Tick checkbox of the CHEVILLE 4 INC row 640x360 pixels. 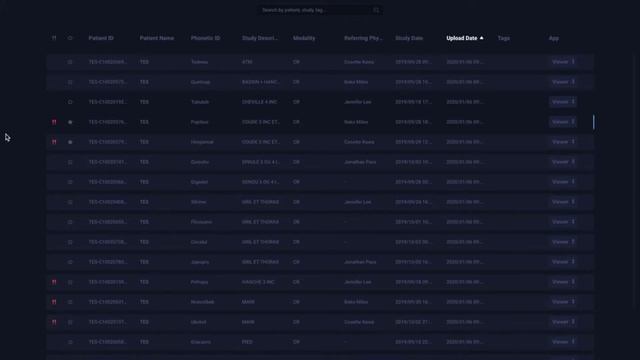70,102
